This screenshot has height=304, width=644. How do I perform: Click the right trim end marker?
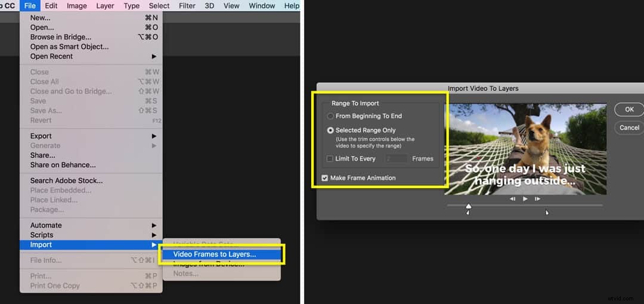pos(547,212)
